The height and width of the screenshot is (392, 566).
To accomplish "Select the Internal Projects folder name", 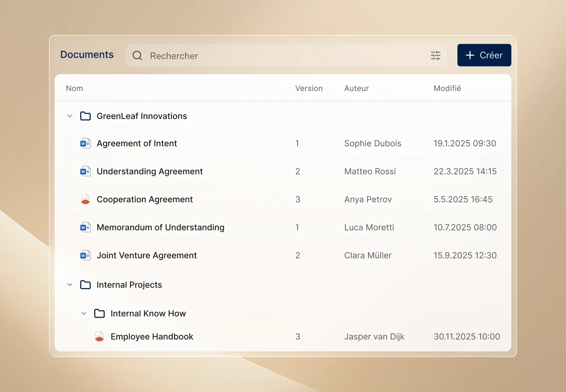I will 129,285.
